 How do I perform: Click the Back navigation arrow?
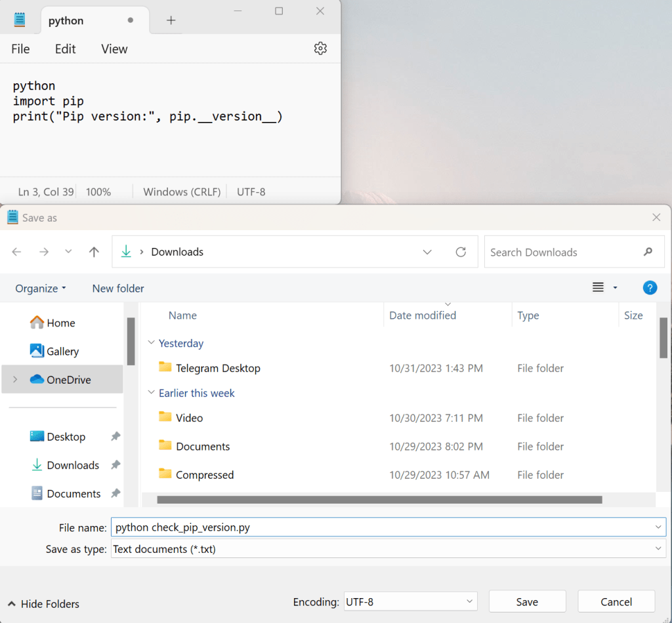17,252
